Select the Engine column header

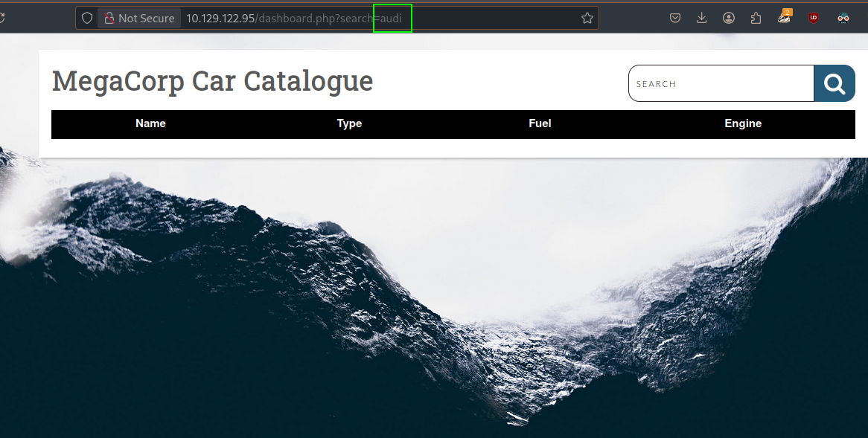point(743,123)
